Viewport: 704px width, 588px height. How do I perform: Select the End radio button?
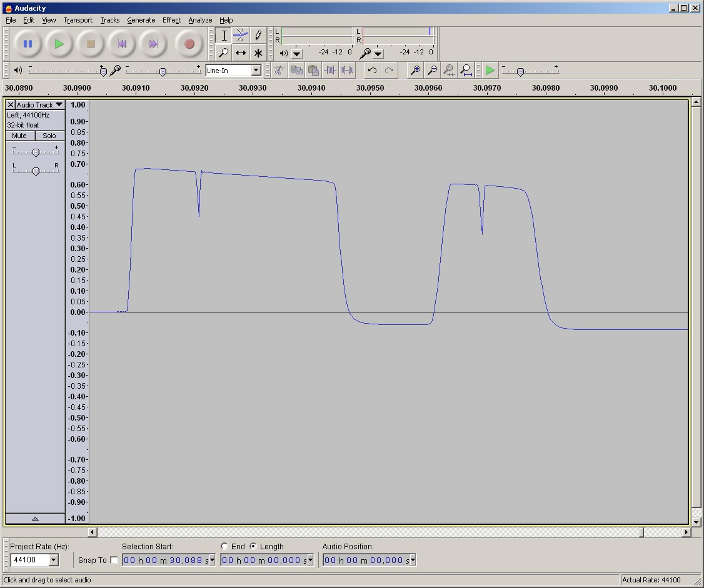click(224, 546)
